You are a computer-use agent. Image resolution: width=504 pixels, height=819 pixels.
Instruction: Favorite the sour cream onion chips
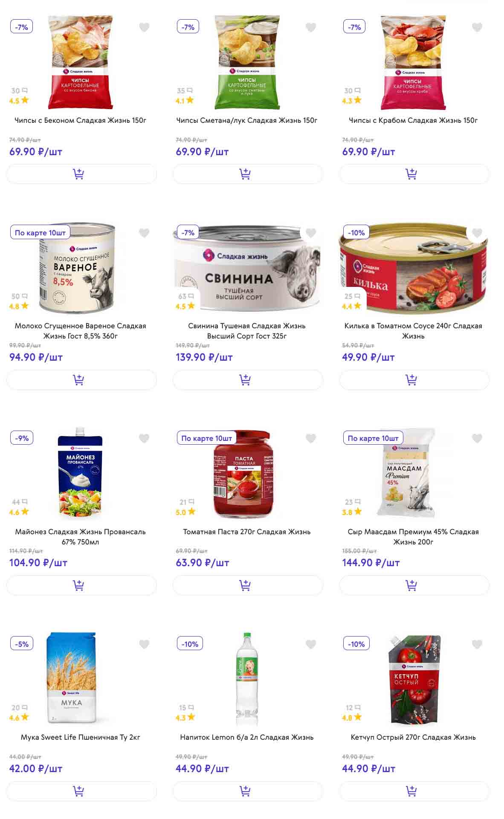click(x=311, y=27)
